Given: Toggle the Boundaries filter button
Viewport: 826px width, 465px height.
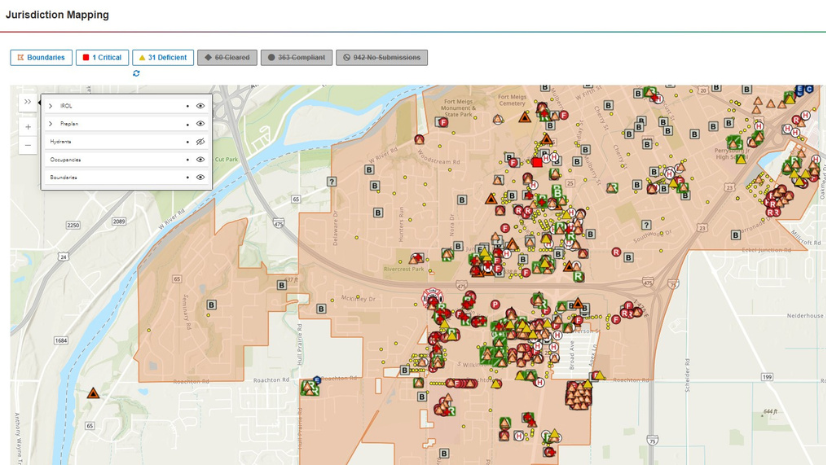Looking at the screenshot, I should [x=41, y=57].
